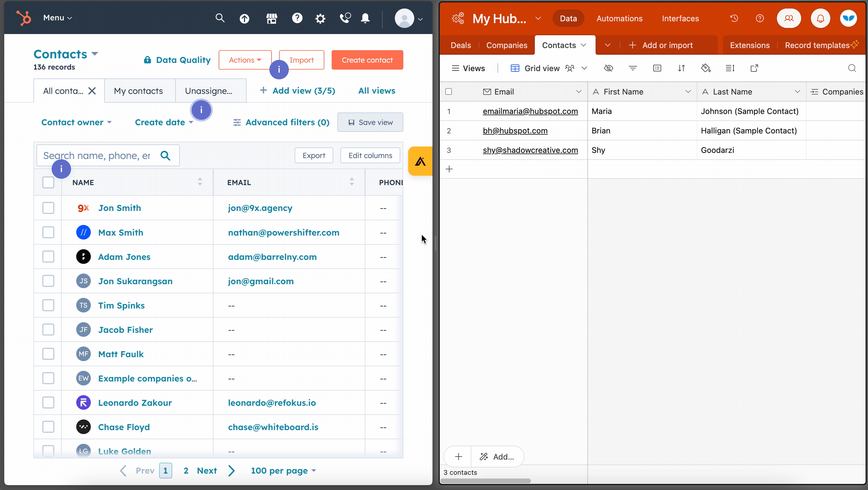
Task: Click the Export button
Action: 313,155
